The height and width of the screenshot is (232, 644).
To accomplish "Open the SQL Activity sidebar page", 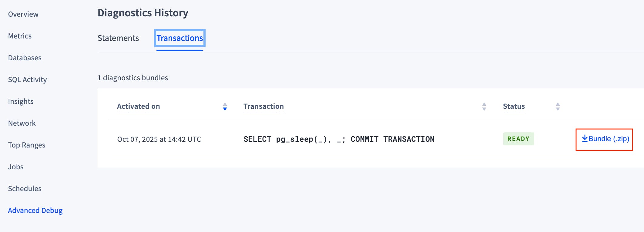I will 27,79.
